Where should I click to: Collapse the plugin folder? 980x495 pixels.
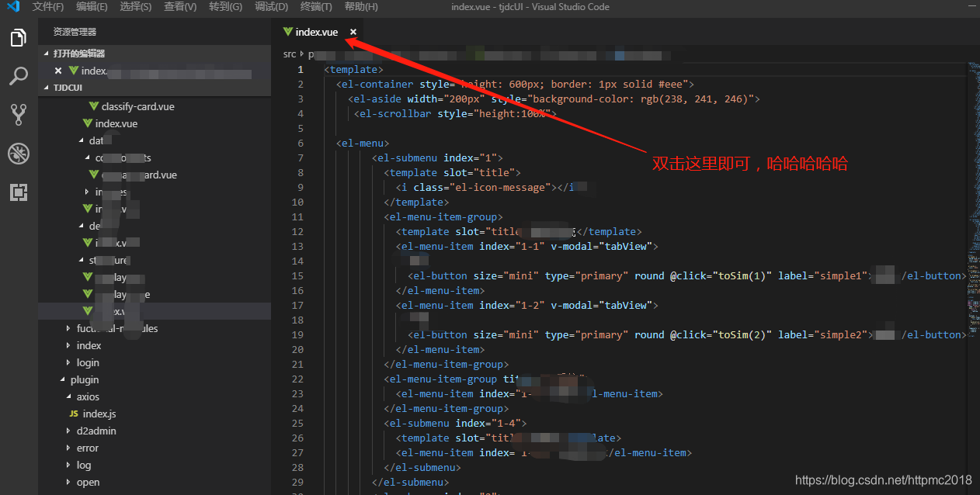85,379
